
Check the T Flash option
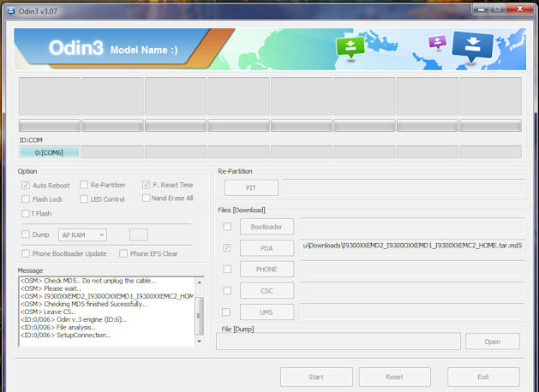(26, 213)
